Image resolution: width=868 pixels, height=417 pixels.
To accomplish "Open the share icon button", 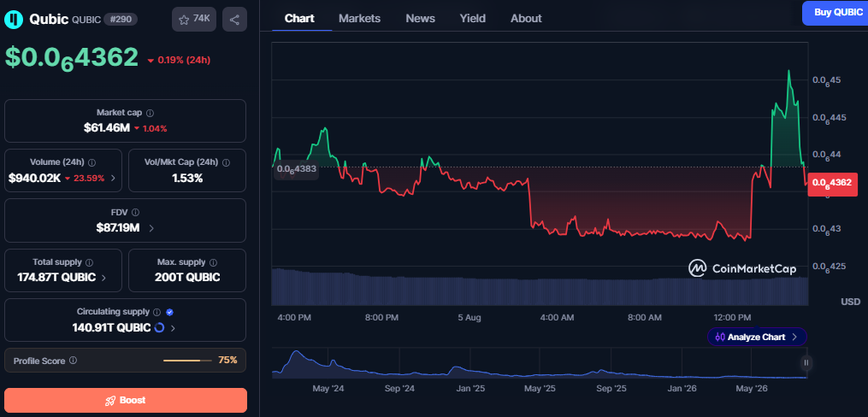I will point(234,20).
